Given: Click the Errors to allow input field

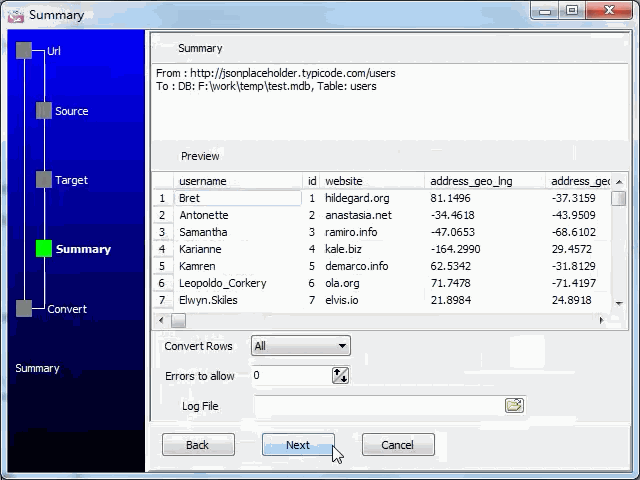Looking at the screenshot, I should [x=290, y=376].
